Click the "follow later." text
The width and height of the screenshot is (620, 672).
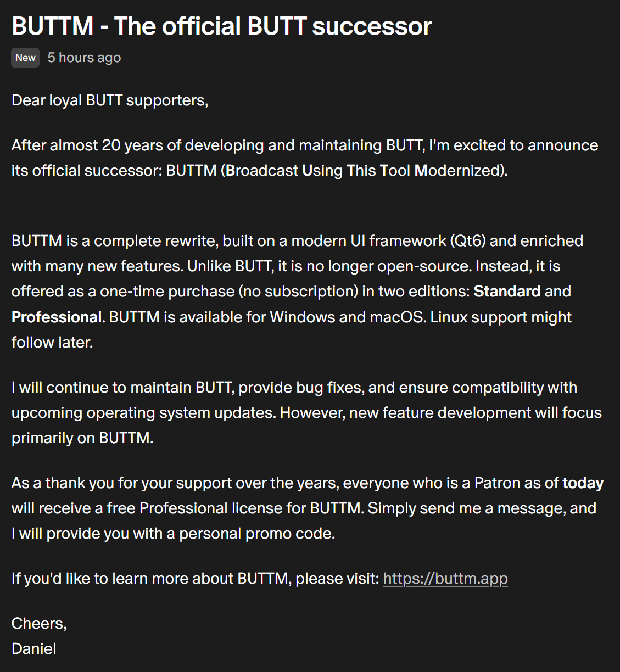click(x=52, y=342)
